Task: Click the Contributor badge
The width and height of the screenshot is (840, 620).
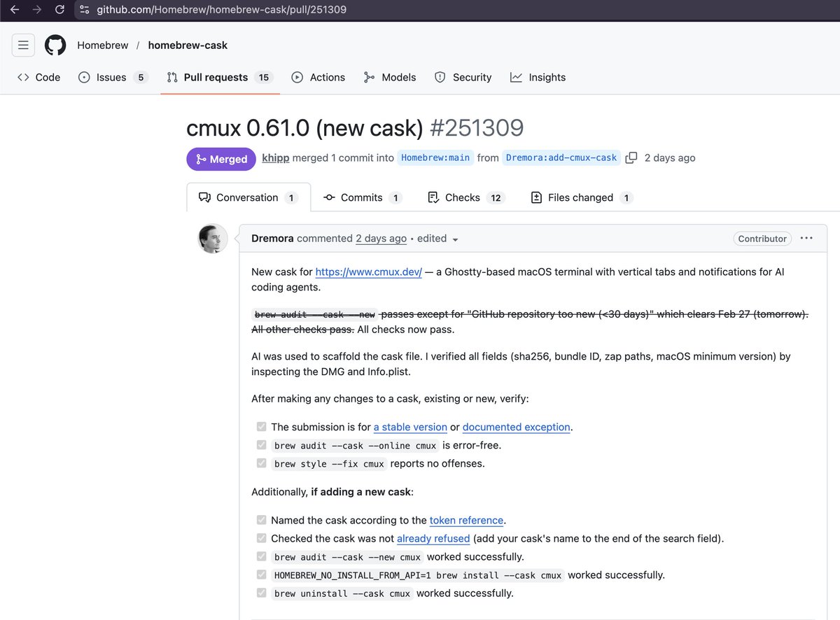Action: [762, 239]
